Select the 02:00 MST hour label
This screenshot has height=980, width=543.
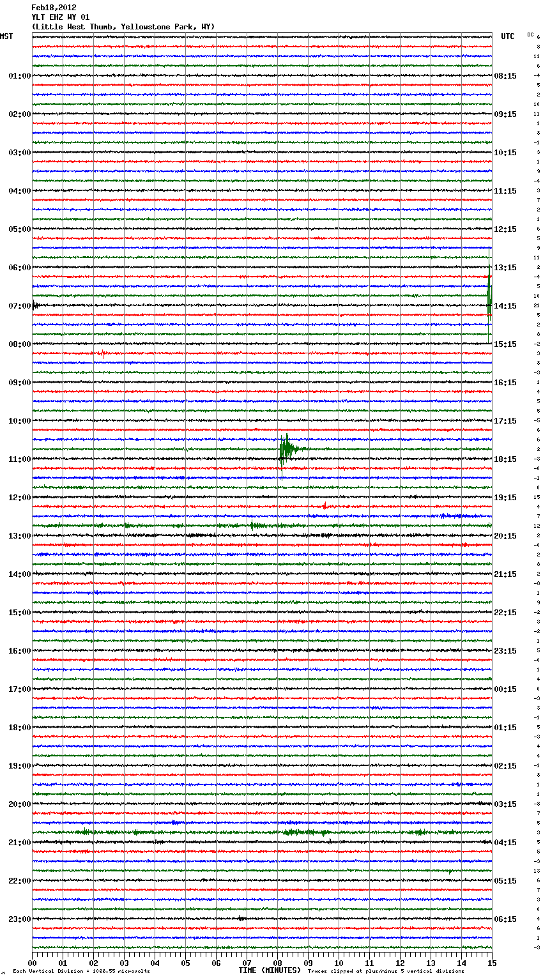(20, 114)
